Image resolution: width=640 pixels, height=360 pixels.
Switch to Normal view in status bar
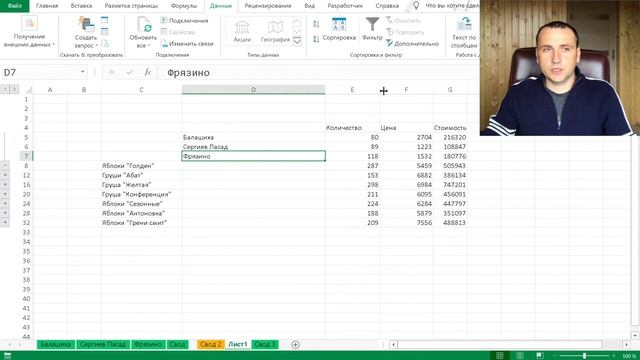pos(500,356)
